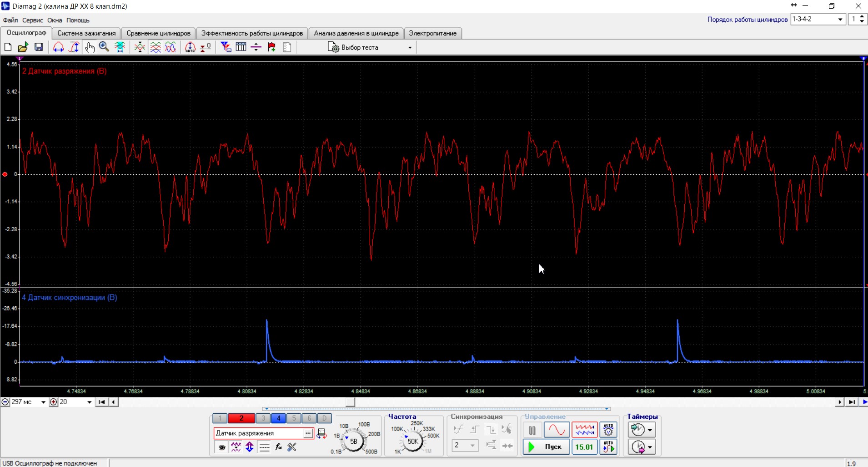Click the waveform filter icon under sensor field
This screenshot has height=467, width=868.
click(236, 447)
